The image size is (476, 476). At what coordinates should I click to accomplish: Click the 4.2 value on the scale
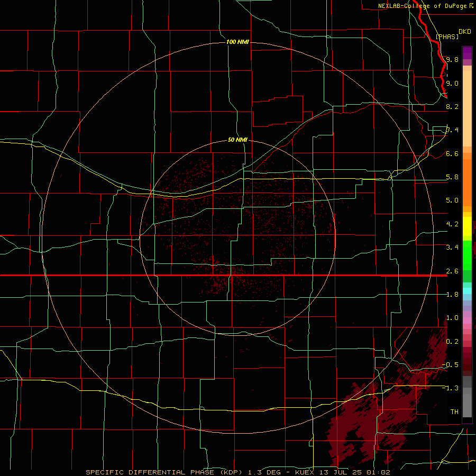pos(452,224)
